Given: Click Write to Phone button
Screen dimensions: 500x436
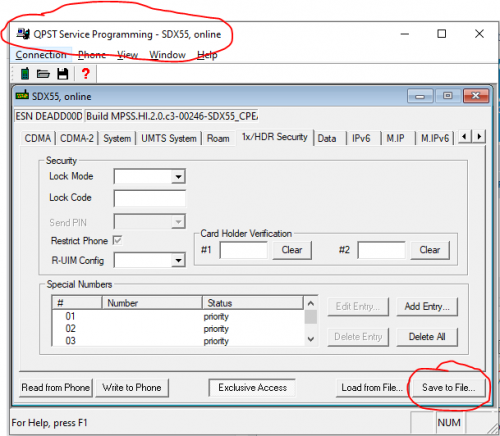Looking at the screenshot, I should tap(132, 388).
